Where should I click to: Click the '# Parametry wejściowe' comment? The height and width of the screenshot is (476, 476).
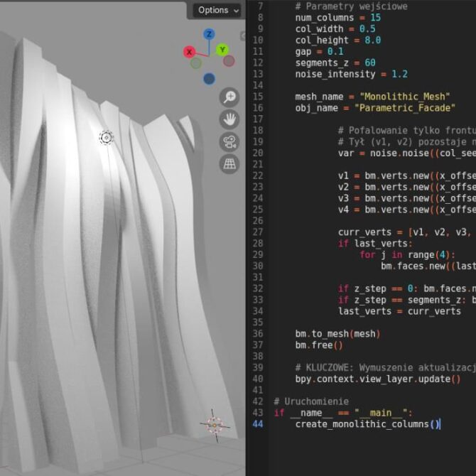click(x=351, y=6)
